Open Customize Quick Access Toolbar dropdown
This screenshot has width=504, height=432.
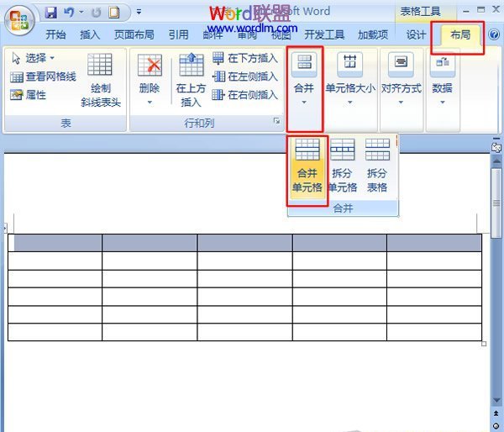[x=139, y=13]
